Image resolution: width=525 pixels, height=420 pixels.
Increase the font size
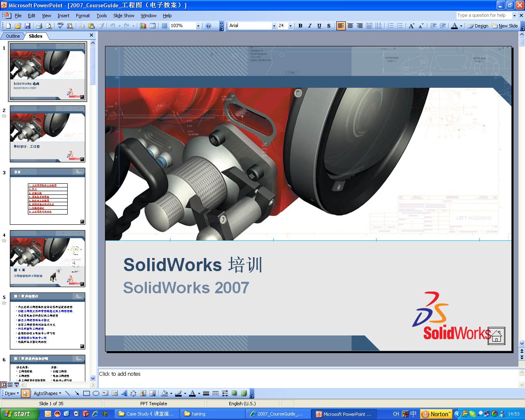tap(412, 26)
